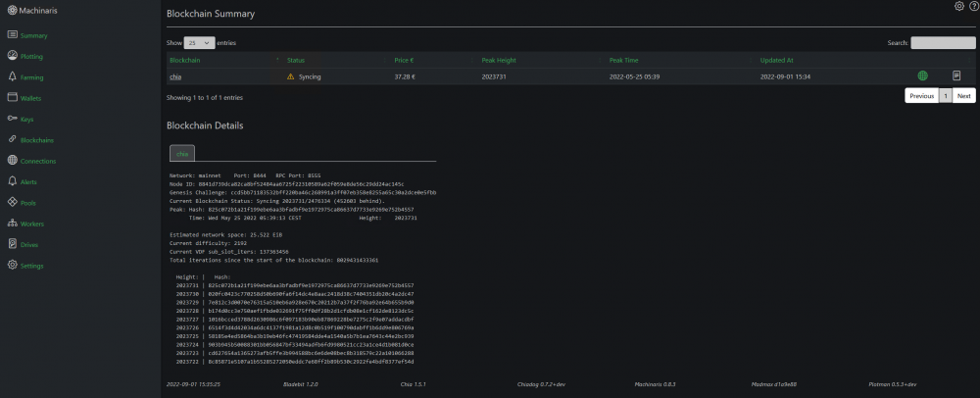Click the 37.28 € price cell

coord(405,76)
